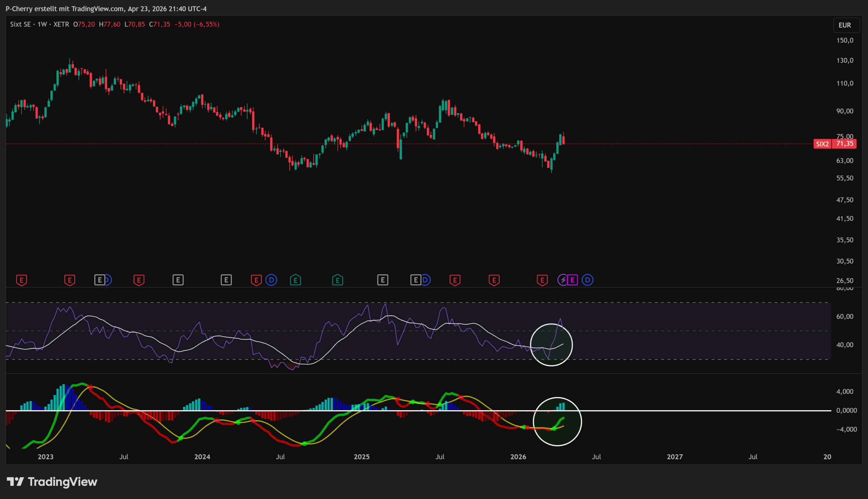Click the TradingView logo at bottom left
The width and height of the screenshot is (868, 499).
52,481
